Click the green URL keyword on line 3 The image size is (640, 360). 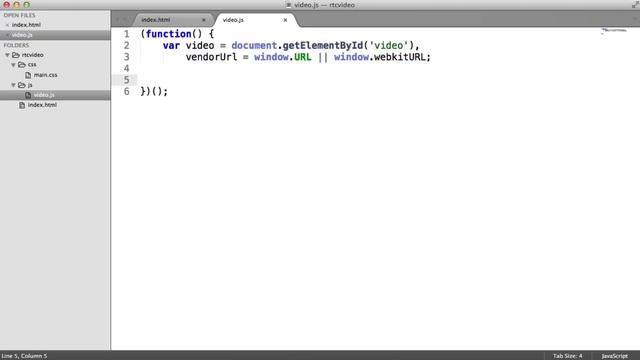point(302,57)
